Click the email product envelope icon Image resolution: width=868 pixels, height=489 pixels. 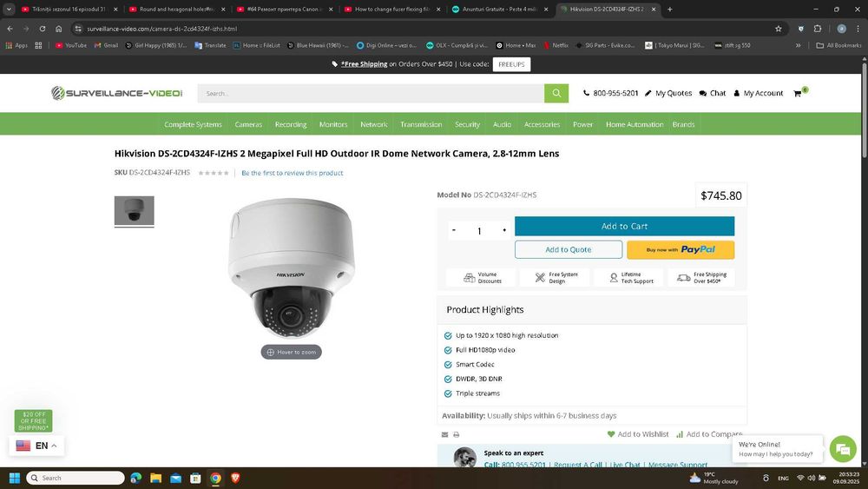click(x=444, y=435)
